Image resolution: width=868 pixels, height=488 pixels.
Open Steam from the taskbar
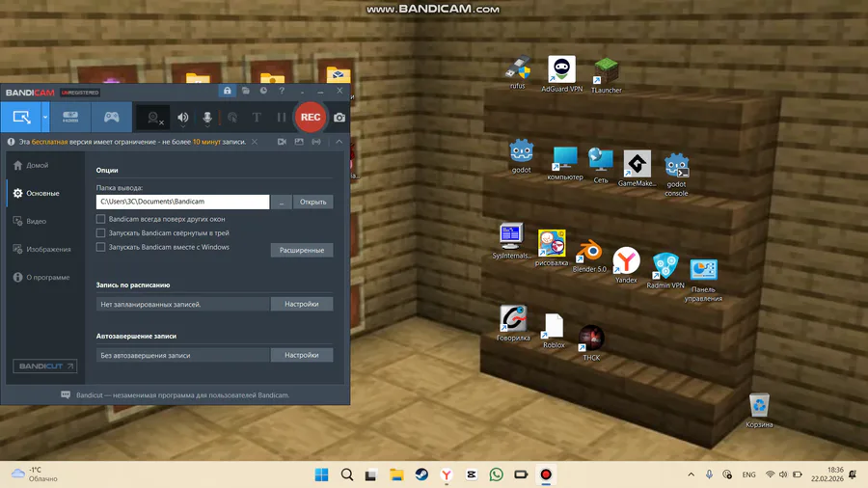pyautogui.click(x=421, y=474)
